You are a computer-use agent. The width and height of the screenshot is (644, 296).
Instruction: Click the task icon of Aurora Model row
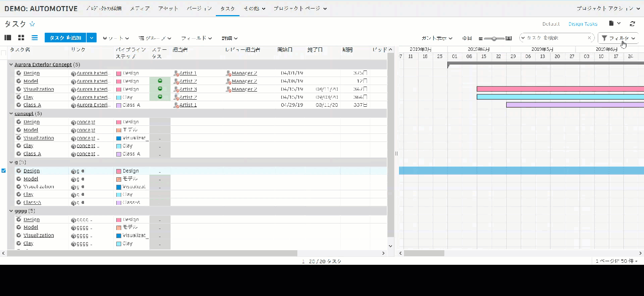tap(19, 81)
